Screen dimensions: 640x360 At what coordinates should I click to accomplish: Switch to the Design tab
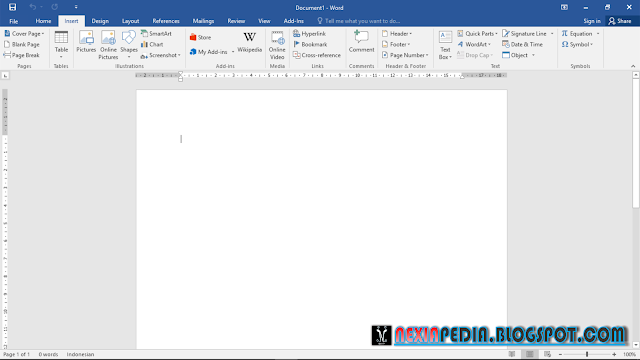[x=100, y=21]
